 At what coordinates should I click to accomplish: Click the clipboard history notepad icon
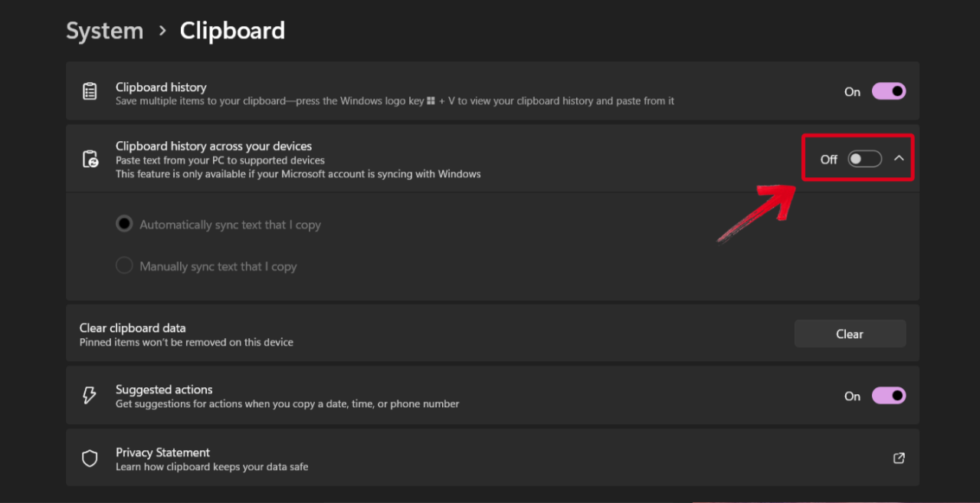pos(90,90)
